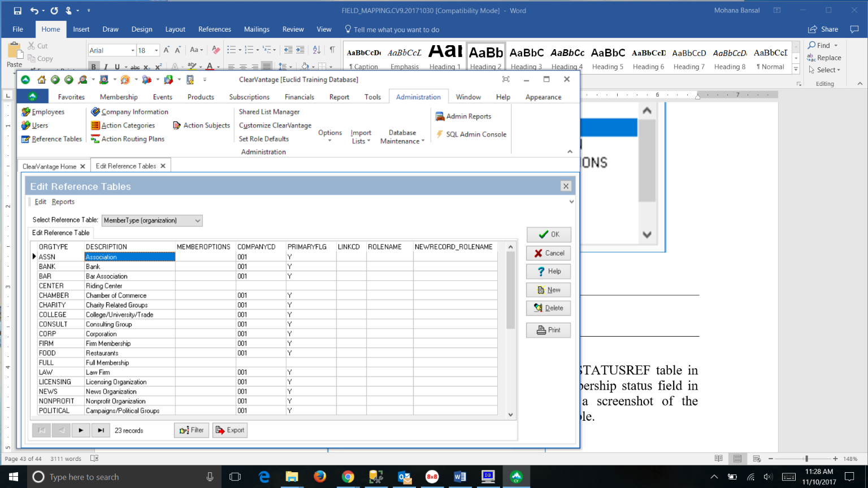Click the Delete button
The image size is (868, 488).
pyautogui.click(x=549, y=308)
